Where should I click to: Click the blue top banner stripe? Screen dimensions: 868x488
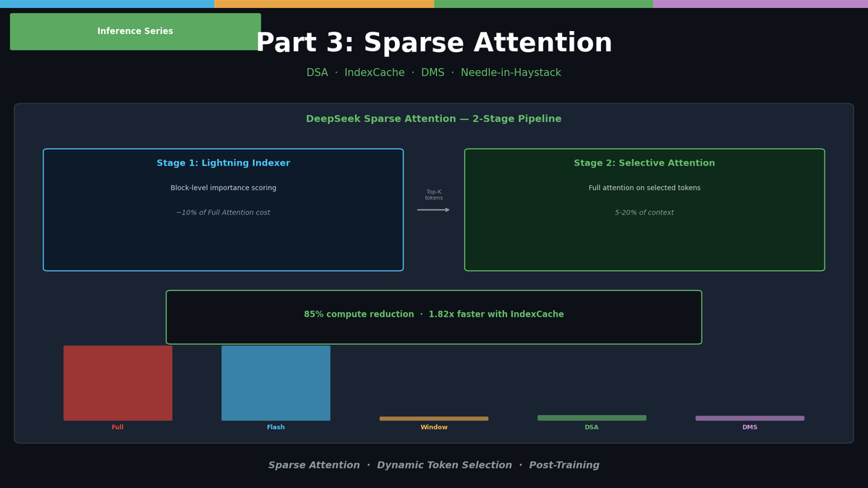109,3
